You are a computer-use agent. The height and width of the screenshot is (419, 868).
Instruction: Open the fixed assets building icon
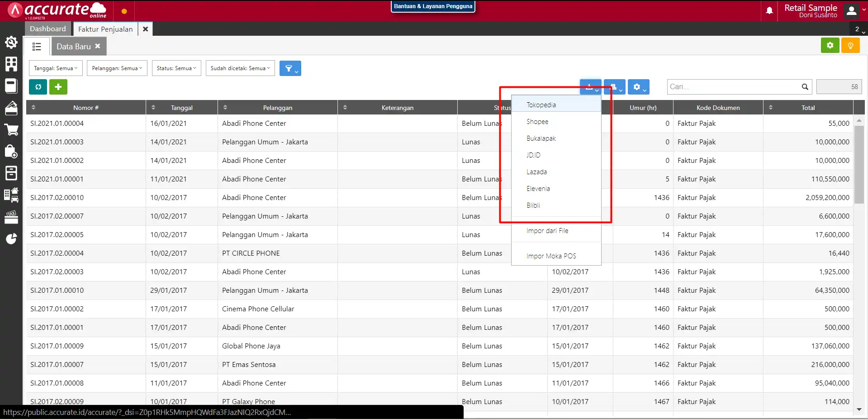11,195
